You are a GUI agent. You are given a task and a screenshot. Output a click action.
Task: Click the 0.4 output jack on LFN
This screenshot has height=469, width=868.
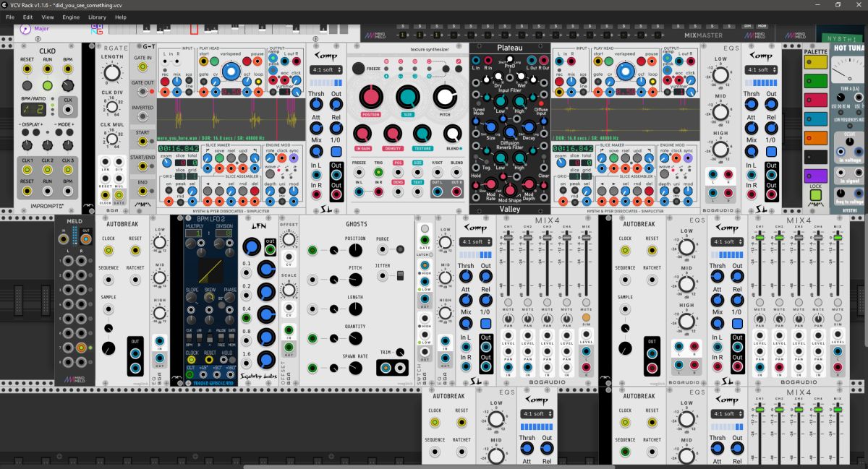(246, 318)
